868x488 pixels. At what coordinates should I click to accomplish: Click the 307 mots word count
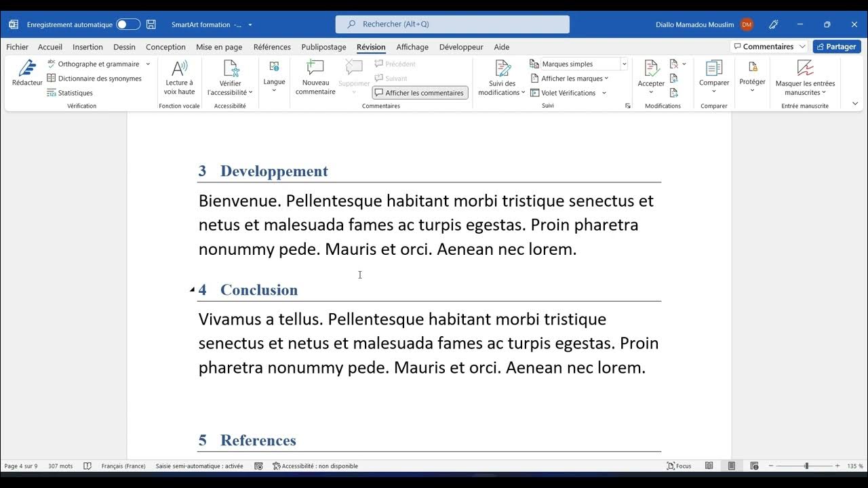(x=60, y=466)
